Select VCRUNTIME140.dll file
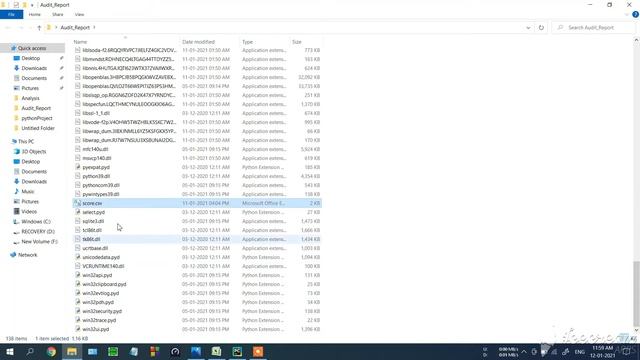Viewport: 640px width, 360px height. tap(103, 266)
